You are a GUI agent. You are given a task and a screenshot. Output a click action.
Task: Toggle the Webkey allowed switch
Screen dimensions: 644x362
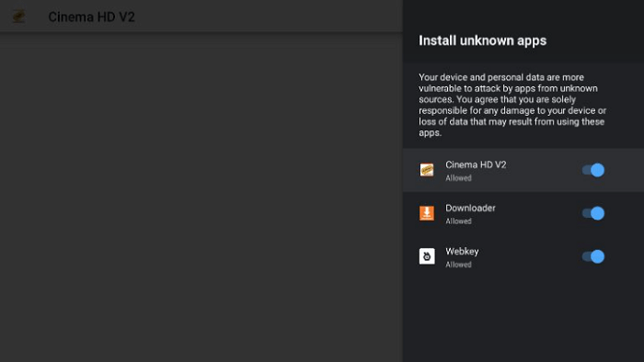point(593,256)
